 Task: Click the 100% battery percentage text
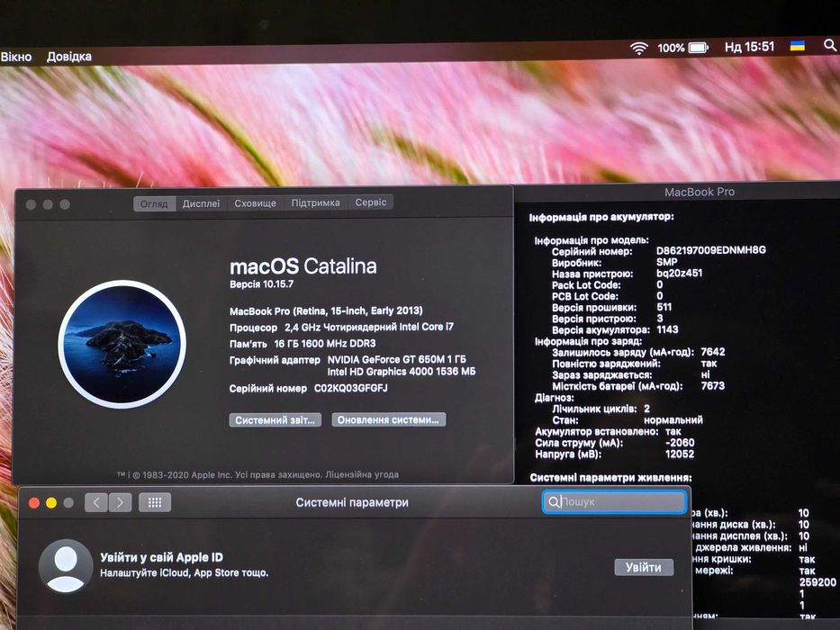pyautogui.click(x=672, y=49)
